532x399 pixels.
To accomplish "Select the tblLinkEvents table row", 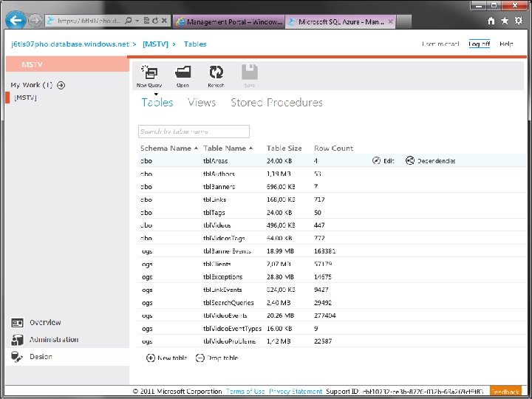I will tap(332, 290).
